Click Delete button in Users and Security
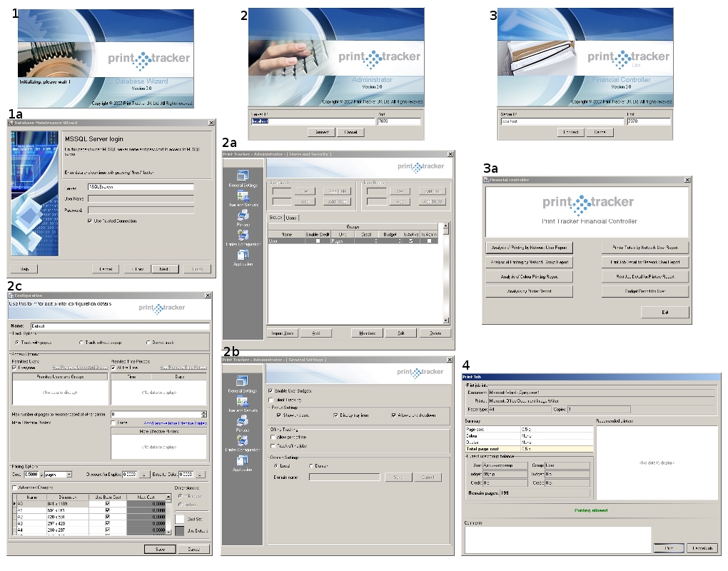This screenshot has width=728, height=571. (435, 333)
